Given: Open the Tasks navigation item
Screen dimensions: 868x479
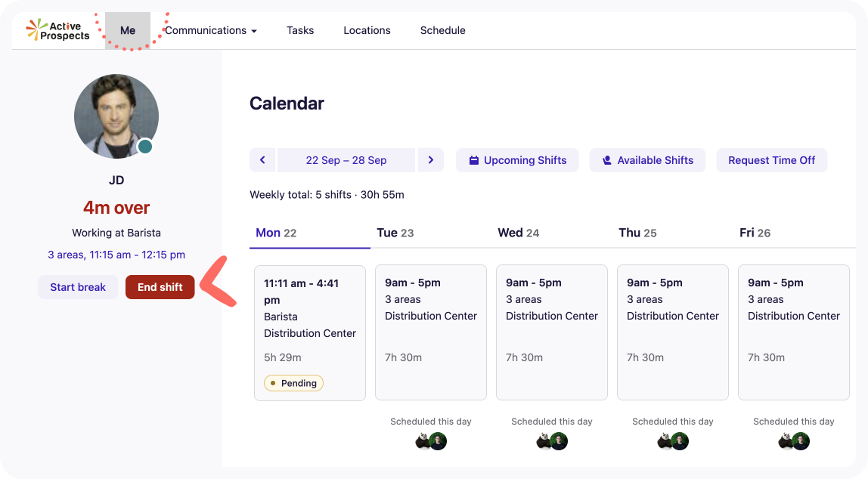Looking at the screenshot, I should click(x=300, y=30).
